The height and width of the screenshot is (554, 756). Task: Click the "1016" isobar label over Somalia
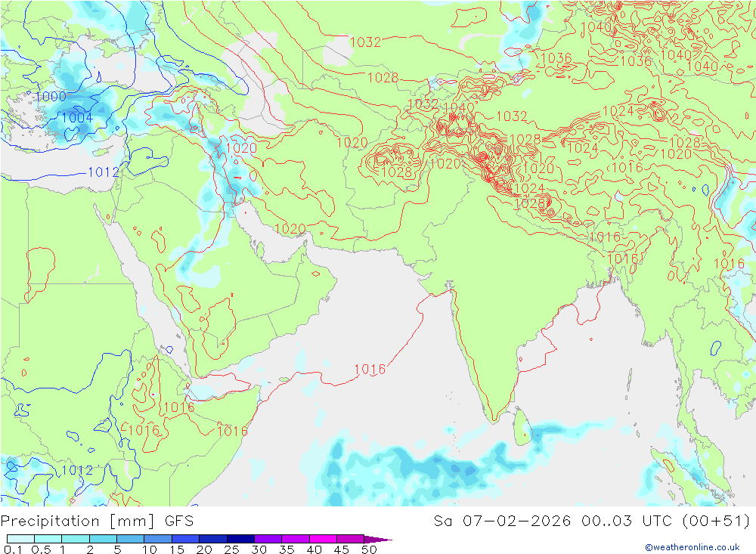(x=232, y=431)
